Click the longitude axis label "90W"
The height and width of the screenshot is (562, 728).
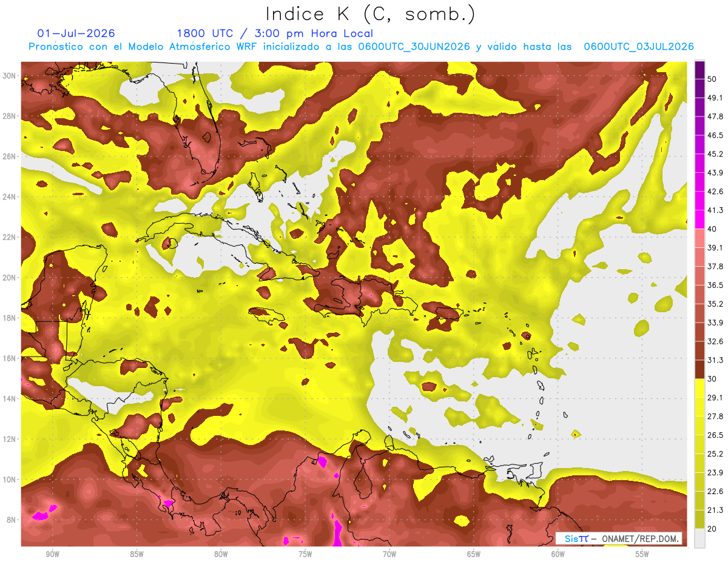tap(52, 554)
